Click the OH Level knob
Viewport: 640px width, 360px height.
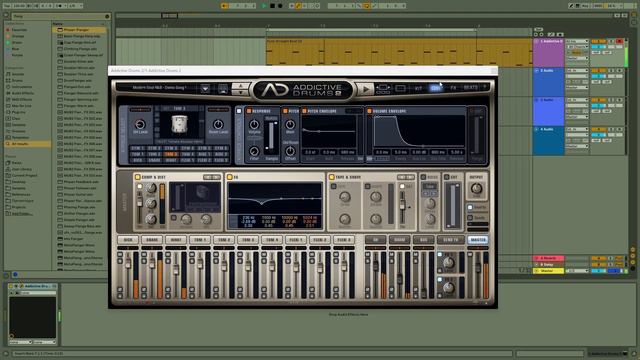click(x=140, y=123)
